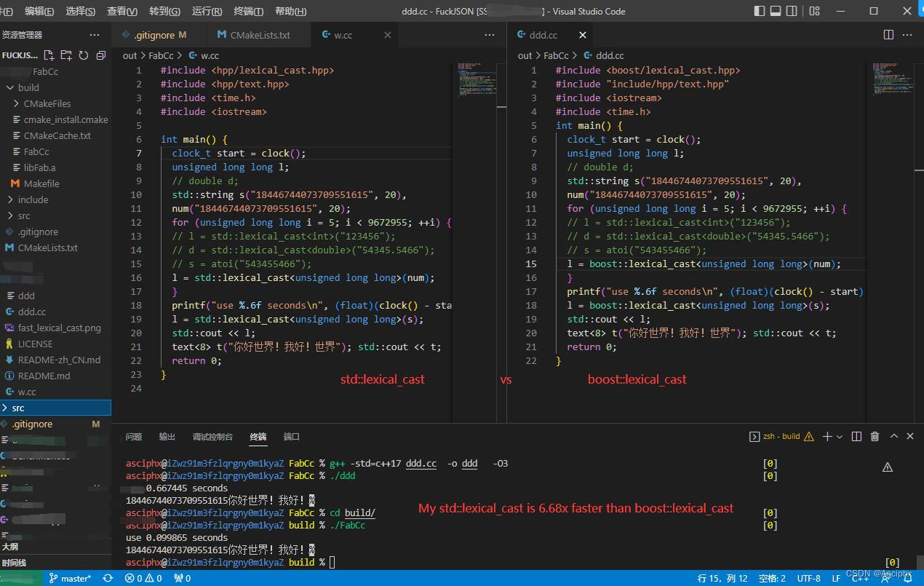Close the w.cc editor tab
Viewport: 924px width, 586px height.
[387, 35]
